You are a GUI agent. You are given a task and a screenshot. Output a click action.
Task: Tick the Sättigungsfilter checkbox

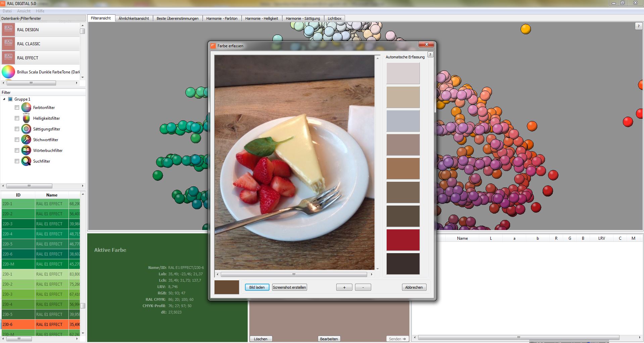[17, 129]
